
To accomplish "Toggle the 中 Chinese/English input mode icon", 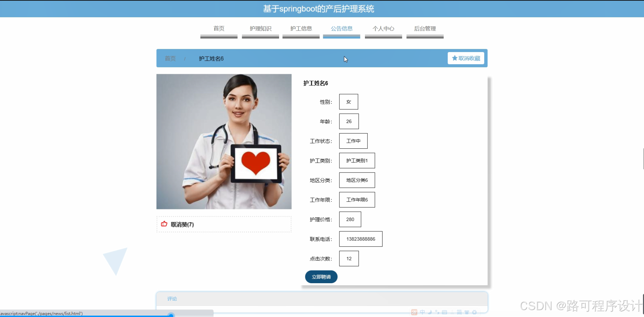I will (422, 312).
